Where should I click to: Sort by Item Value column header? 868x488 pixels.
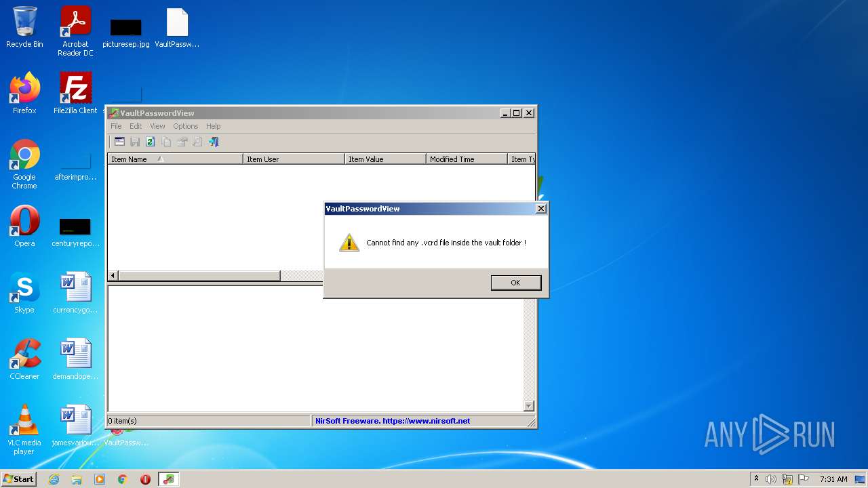point(385,159)
